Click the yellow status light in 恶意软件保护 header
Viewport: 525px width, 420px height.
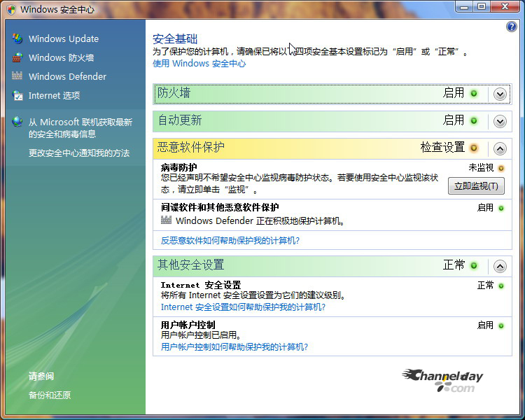coord(474,148)
